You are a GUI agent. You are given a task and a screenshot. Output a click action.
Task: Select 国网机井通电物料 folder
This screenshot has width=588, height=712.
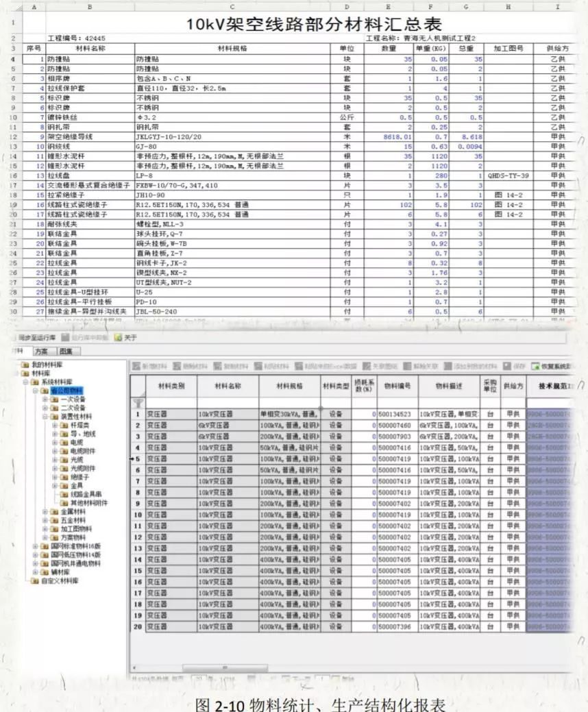tap(71, 563)
